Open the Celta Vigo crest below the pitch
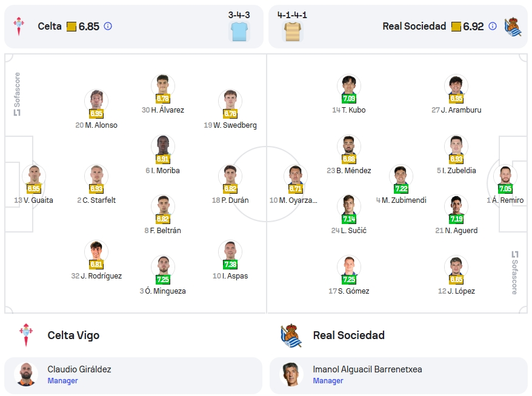 26,335
